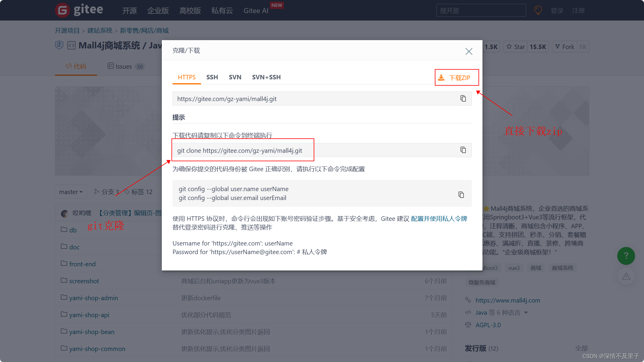Open the master branch dropdown
Image resolution: width=644 pixels, height=362 pixels.
[71, 192]
